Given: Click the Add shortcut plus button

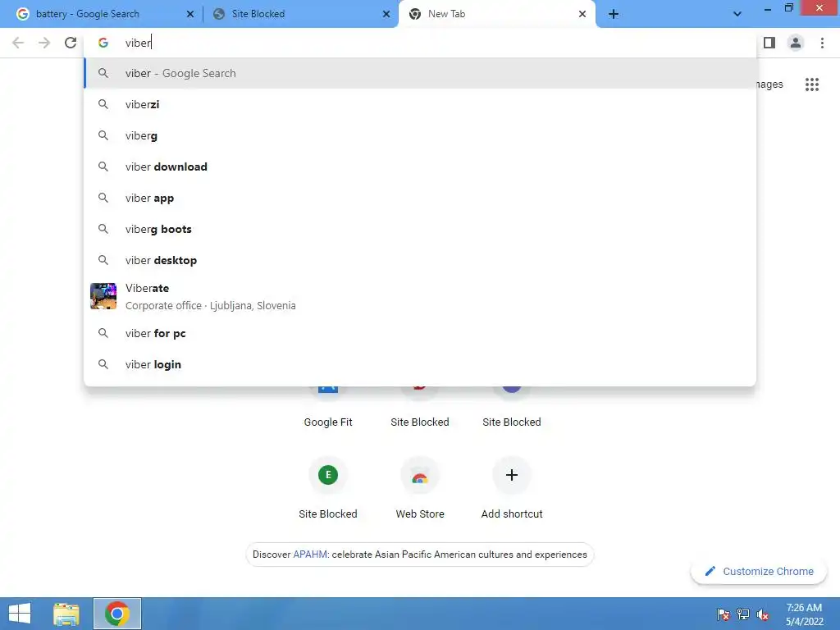Looking at the screenshot, I should pos(512,475).
